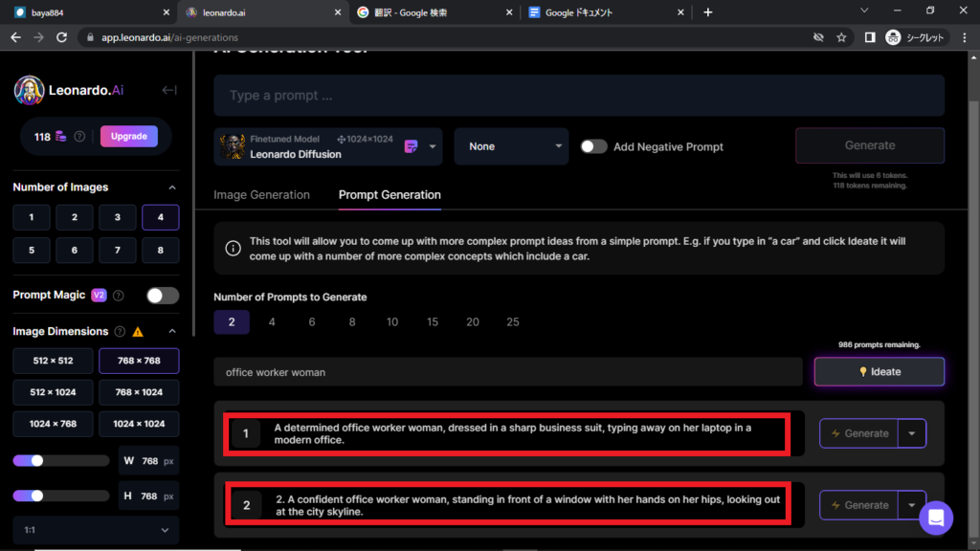Image resolution: width=980 pixels, height=551 pixels.
Task: Bookmark this page with the star icon
Action: click(841, 37)
